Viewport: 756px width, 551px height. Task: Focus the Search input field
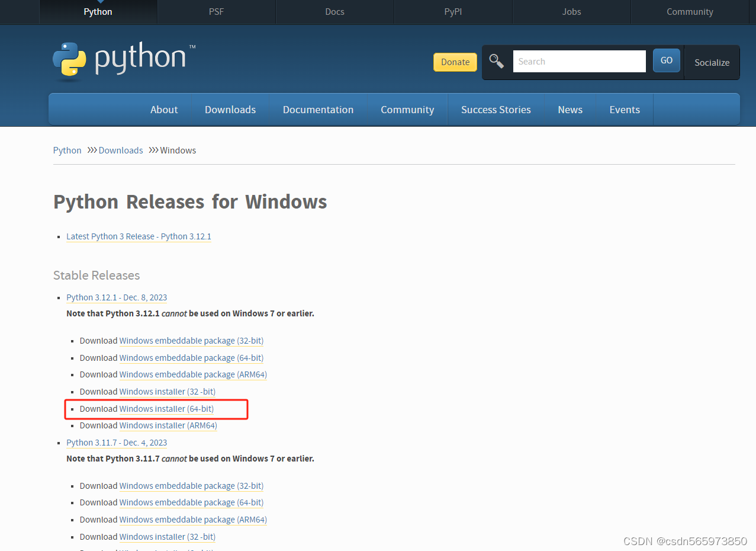click(579, 62)
